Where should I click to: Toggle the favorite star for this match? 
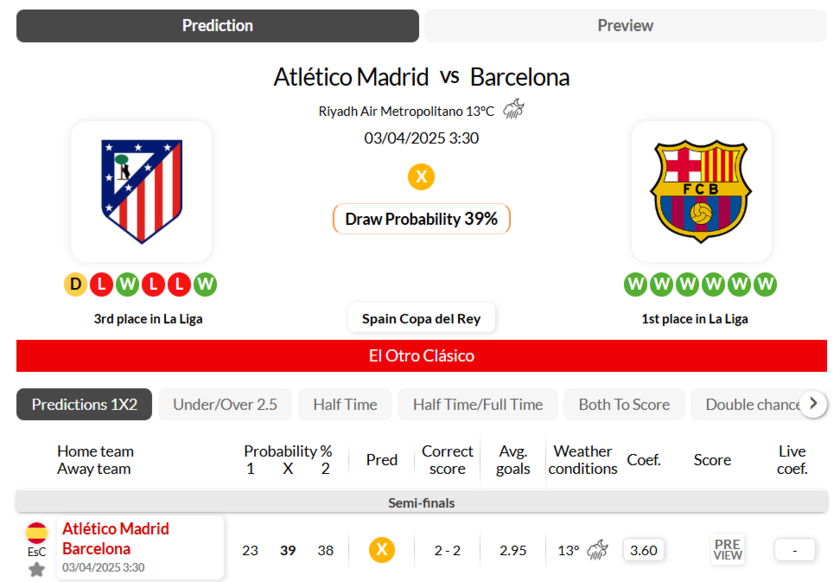[x=37, y=569]
